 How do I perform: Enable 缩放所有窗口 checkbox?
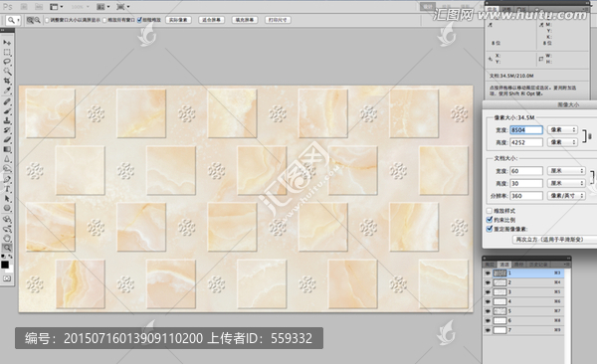(104, 20)
